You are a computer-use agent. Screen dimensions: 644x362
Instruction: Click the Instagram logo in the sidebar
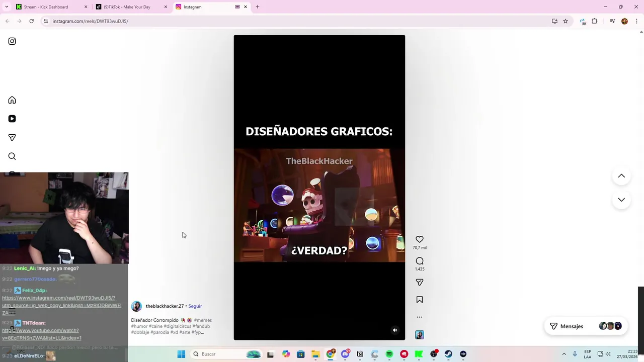pos(12,41)
